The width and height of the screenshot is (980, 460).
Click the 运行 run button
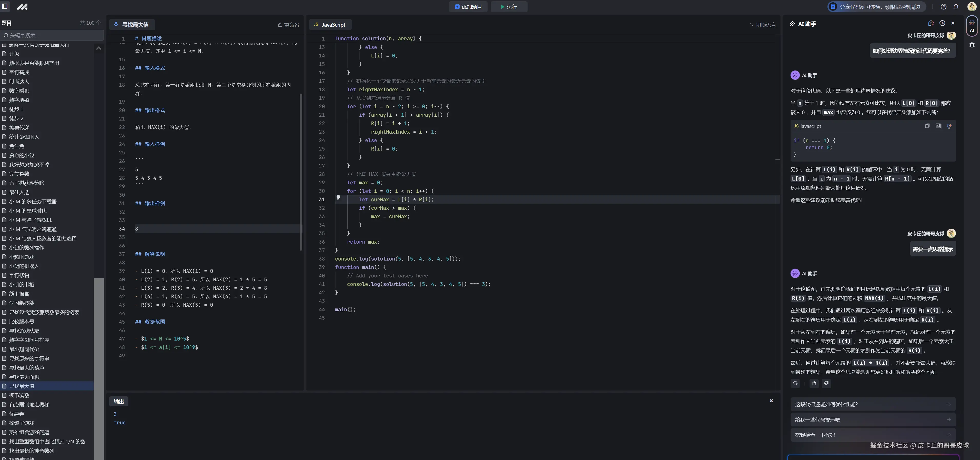tap(509, 7)
